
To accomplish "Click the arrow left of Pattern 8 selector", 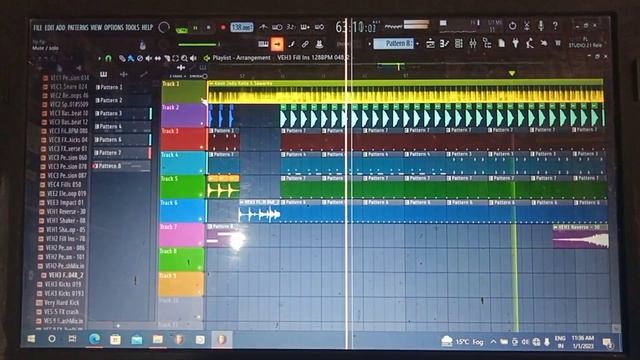I will pos(369,44).
